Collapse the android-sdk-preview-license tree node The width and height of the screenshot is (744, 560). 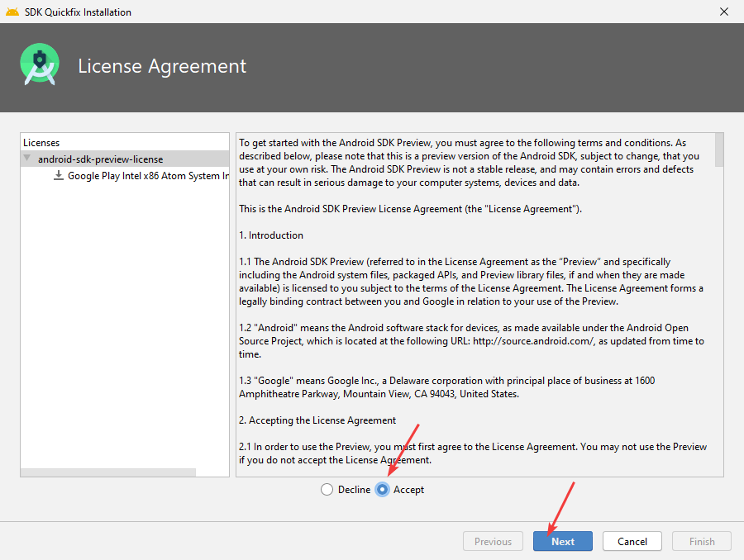pyautogui.click(x=27, y=159)
